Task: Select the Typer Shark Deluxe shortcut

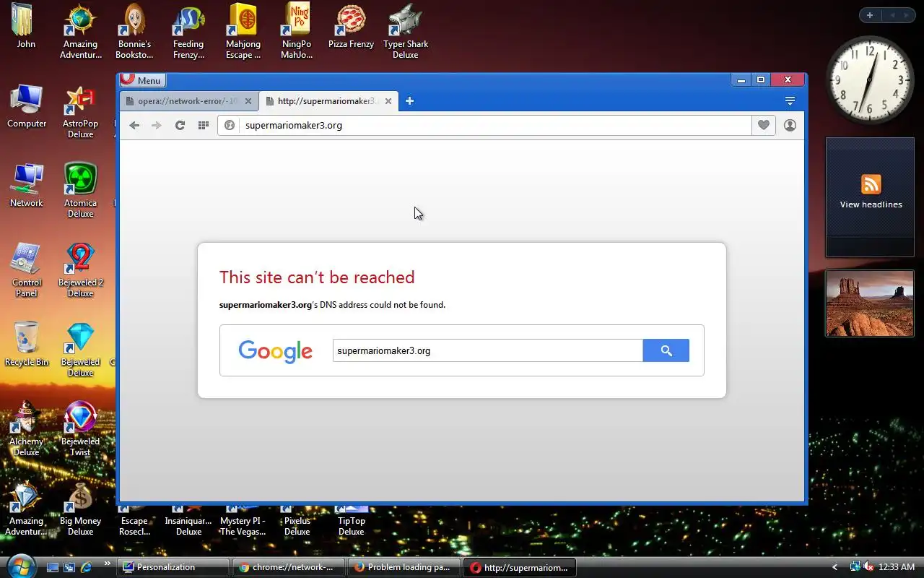Action: 406,32
